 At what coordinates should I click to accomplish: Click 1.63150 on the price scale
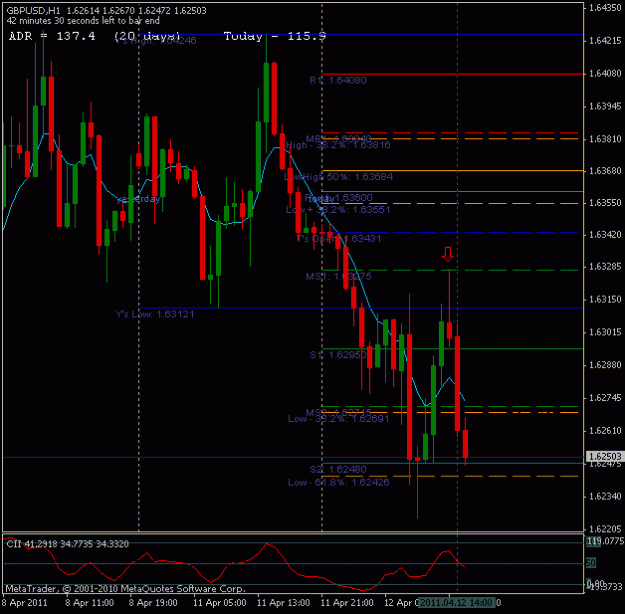click(x=605, y=299)
